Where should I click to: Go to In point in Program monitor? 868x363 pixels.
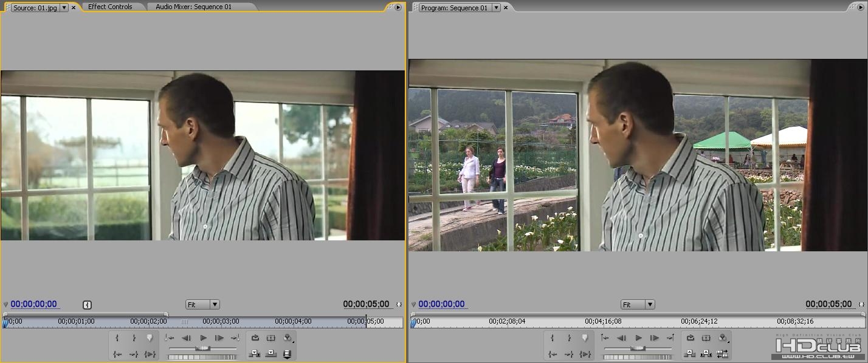[x=553, y=354]
